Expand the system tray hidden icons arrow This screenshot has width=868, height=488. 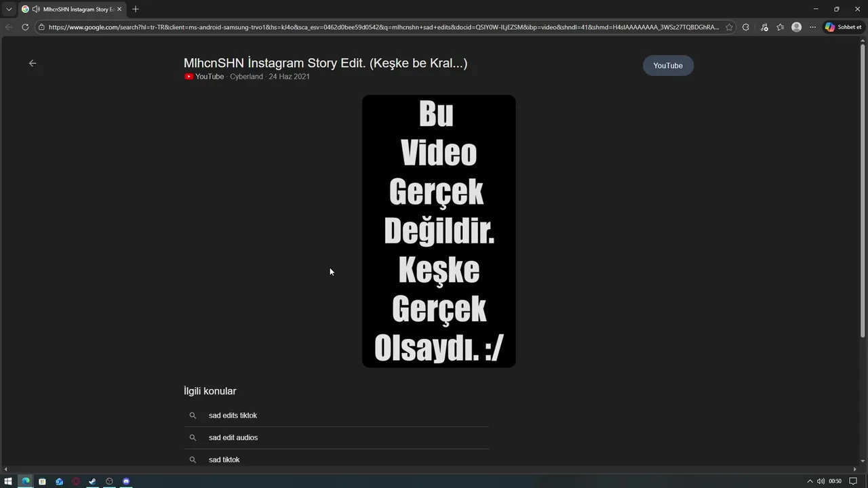810,481
